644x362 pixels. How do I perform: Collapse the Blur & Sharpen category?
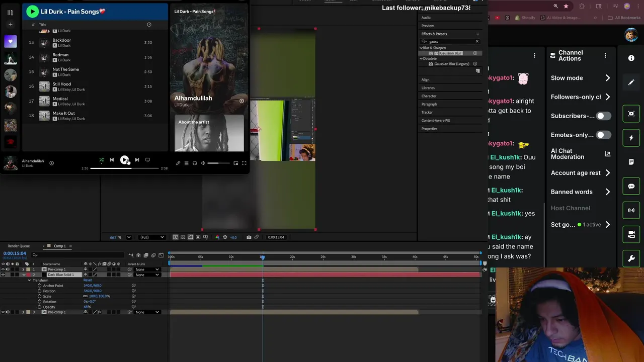(x=421, y=48)
